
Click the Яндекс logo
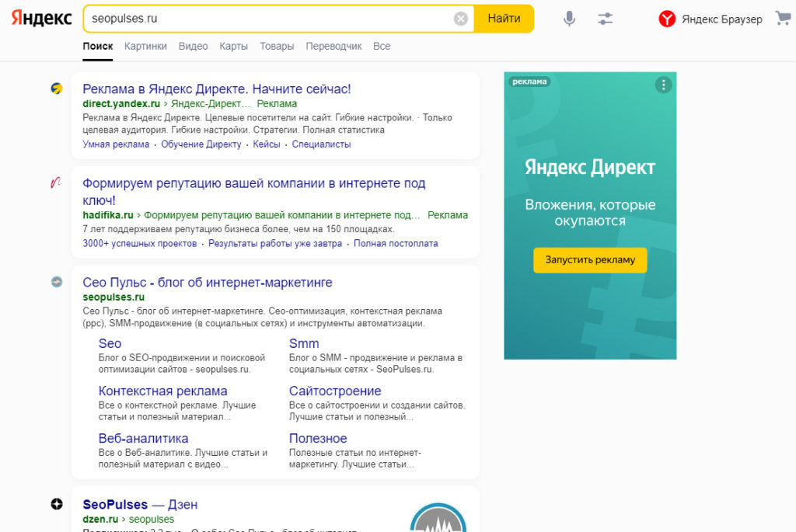click(x=42, y=19)
